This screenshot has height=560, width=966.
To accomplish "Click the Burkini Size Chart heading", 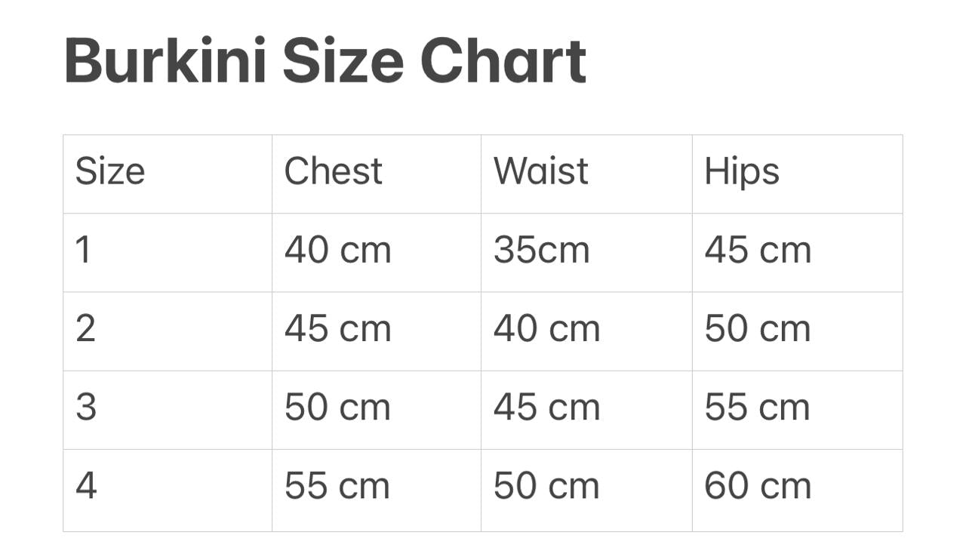I will 325,60.
